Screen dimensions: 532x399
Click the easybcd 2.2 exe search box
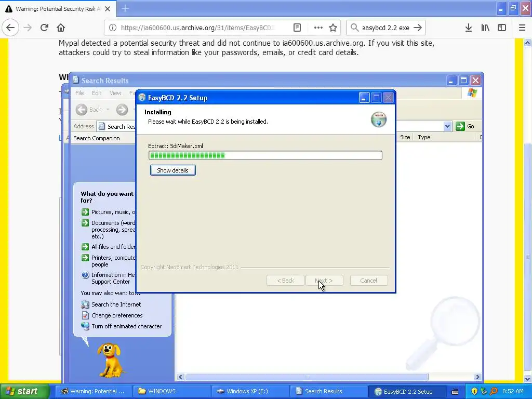pyautogui.click(x=385, y=28)
